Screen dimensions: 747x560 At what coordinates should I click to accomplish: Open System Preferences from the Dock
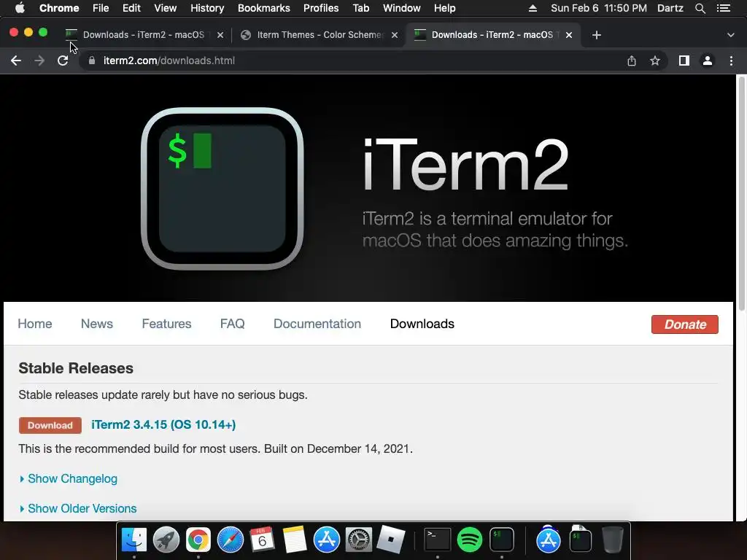tap(358, 540)
